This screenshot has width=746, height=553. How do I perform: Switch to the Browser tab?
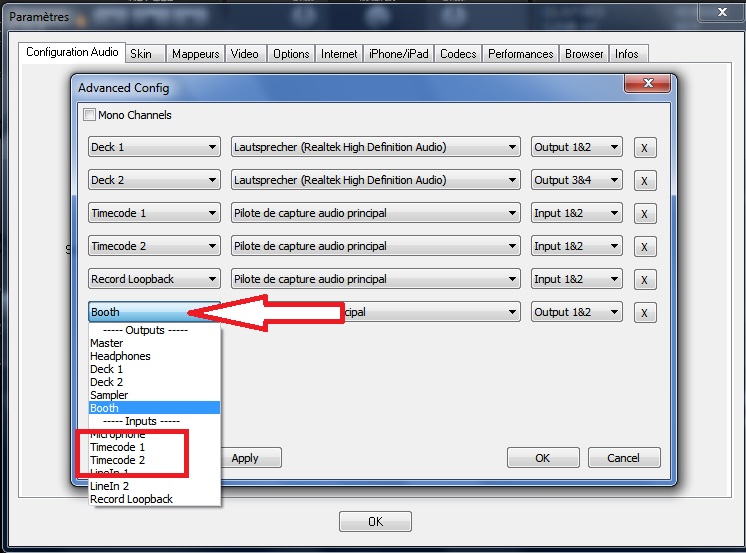pyautogui.click(x=584, y=54)
